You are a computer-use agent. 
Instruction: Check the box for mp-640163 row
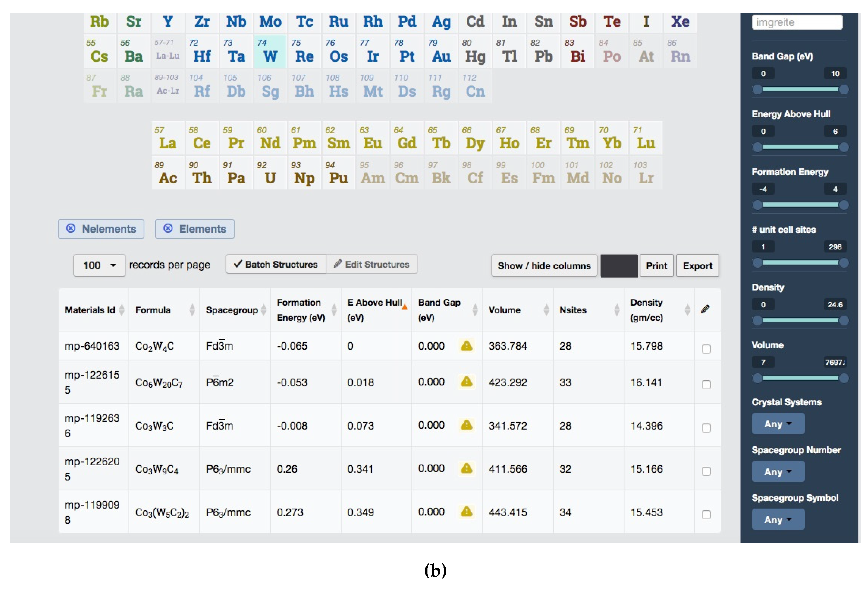[706, 349]
